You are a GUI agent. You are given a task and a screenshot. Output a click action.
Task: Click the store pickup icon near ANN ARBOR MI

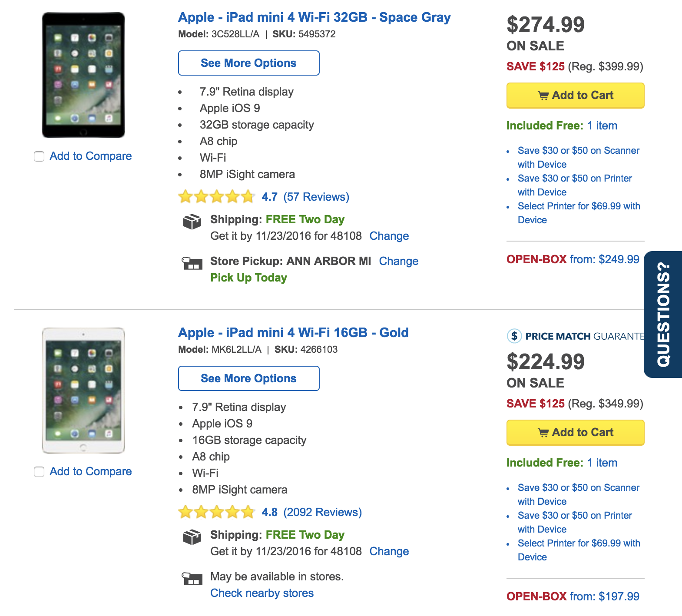click(x=192, y=264)
